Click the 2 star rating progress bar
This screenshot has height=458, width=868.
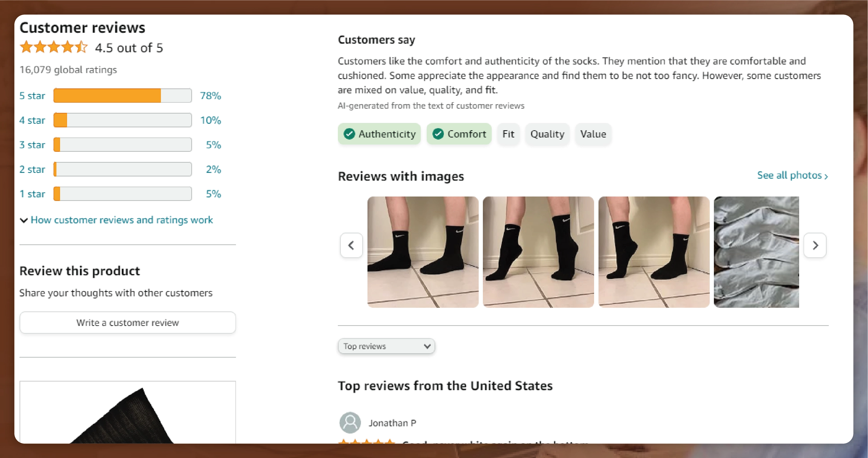click(123, 169)
